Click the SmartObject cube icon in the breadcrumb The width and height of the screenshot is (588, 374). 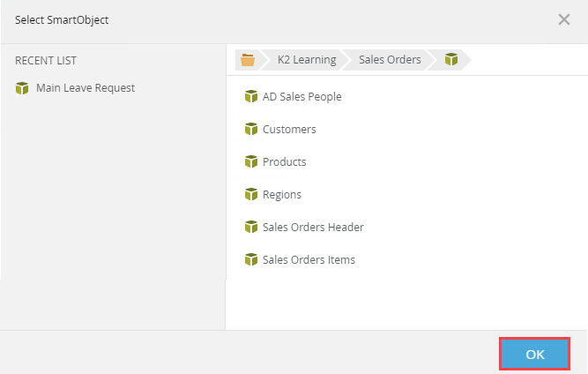click(451, 60)
